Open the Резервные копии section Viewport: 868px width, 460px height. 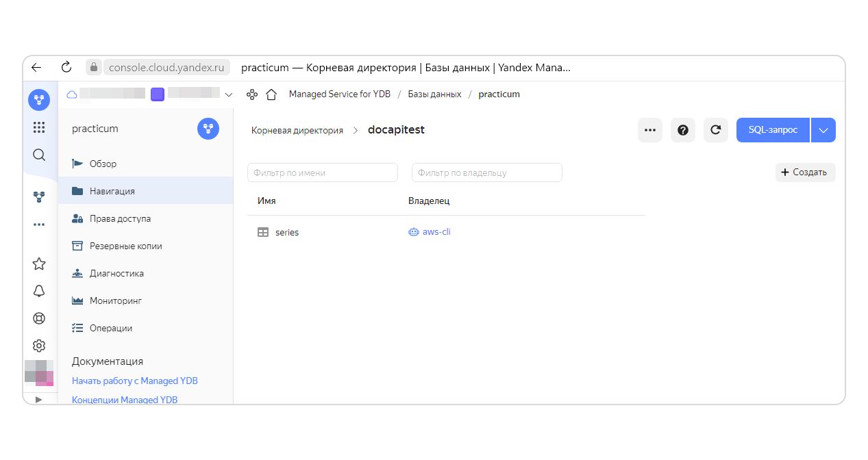146,246
